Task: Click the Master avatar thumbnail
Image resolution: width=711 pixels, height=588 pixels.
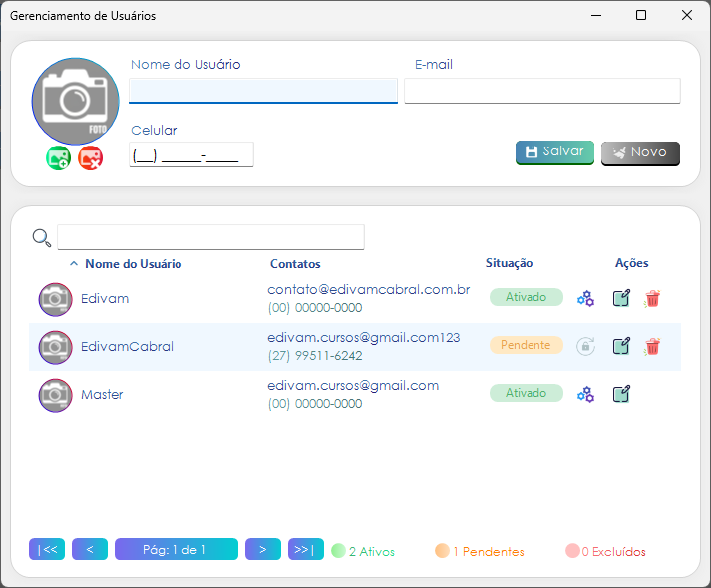Action: tap(55, 395)
